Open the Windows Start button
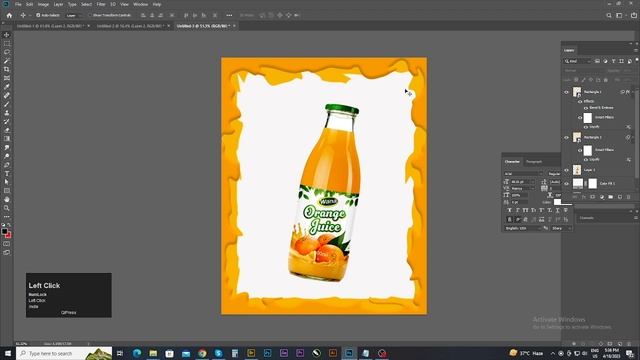The image size is (640, 360). pos(8,353)
